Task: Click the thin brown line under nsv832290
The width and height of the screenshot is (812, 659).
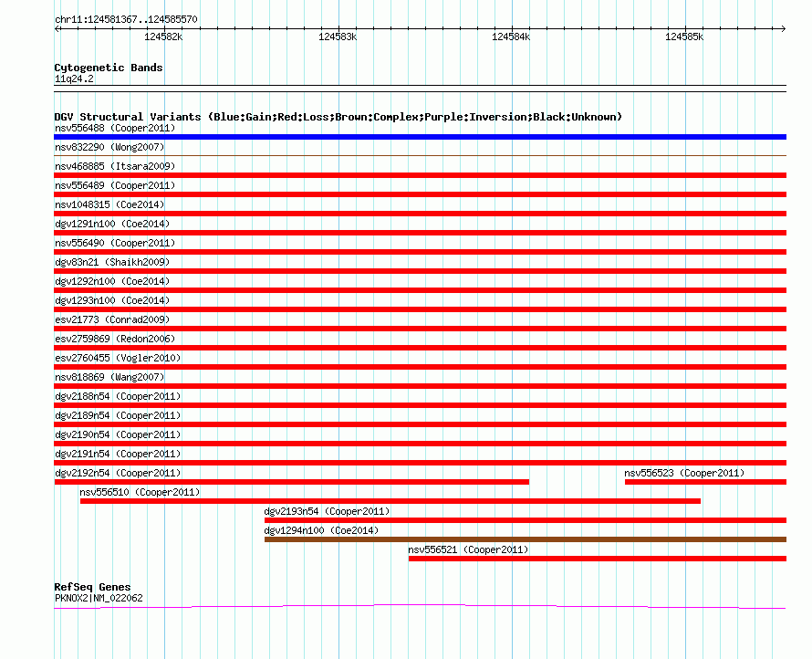Action: [x=420, y=155]
